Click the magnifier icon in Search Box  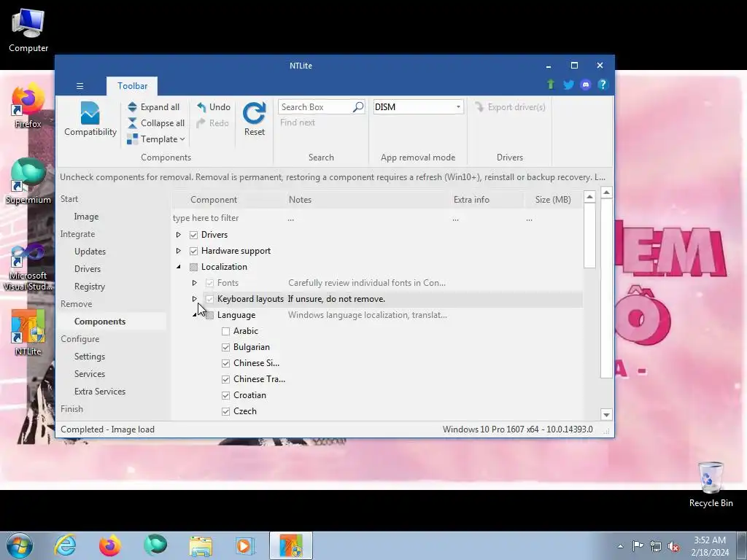357,106
